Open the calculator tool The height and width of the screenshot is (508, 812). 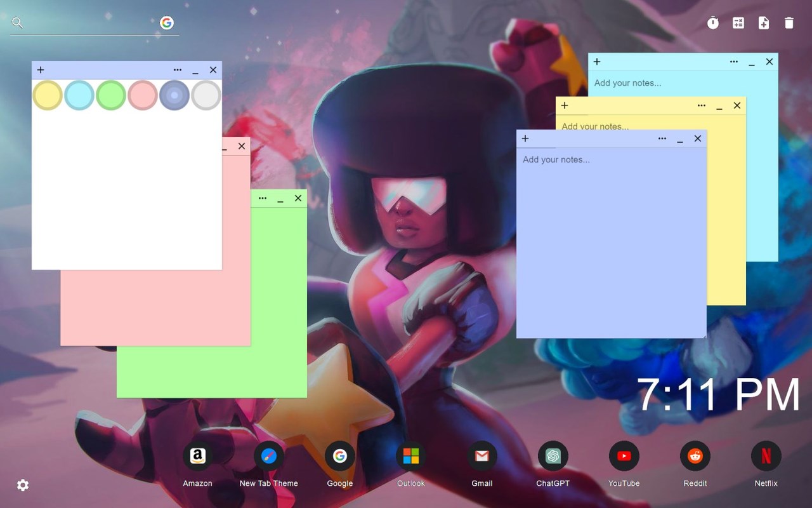tap(738, 23)
